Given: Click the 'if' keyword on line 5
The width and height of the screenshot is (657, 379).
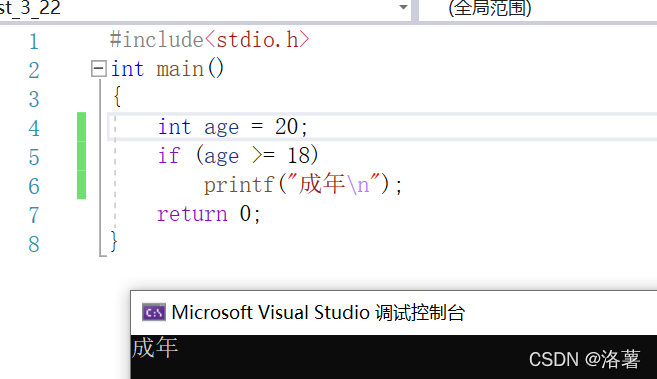Looking at the screenshot, I should click(169, 155).
